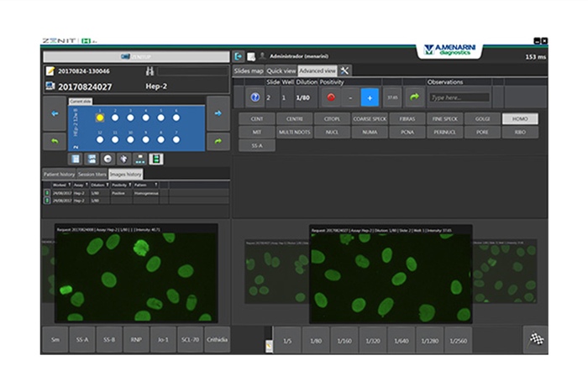
Task: Click the green forward arrow in the positivity row
Action: [x=413, y=97]
